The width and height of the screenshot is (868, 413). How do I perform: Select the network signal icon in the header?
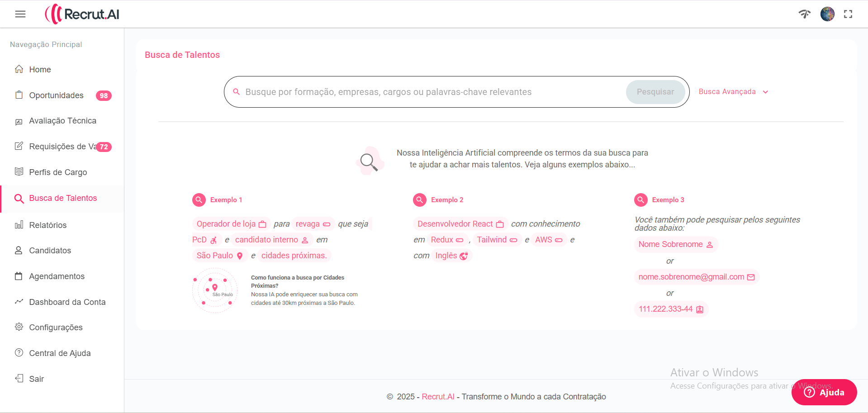coord(805,14)
